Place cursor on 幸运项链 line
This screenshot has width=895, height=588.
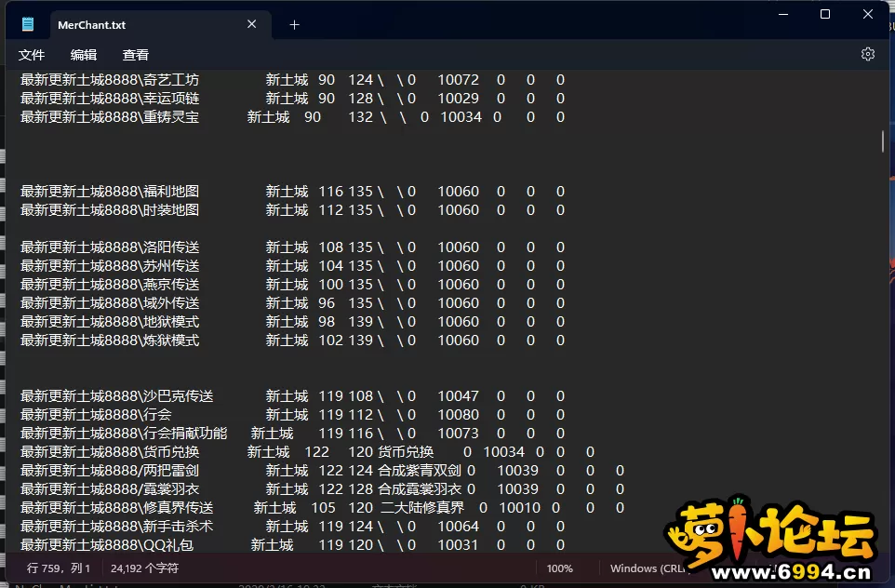coord(293,99)
